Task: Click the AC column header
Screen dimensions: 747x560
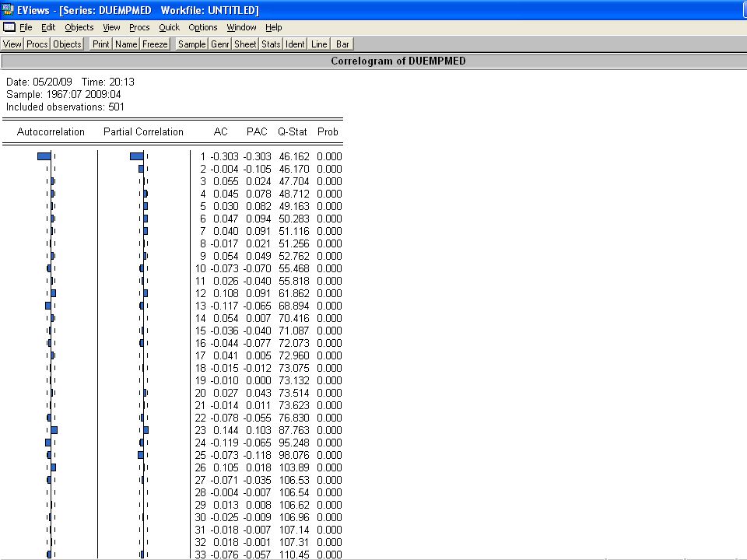Action: click(220, 132)
